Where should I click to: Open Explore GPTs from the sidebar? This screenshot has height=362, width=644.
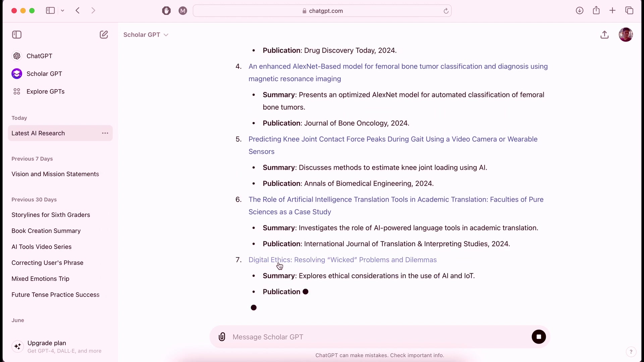point(46,91)
